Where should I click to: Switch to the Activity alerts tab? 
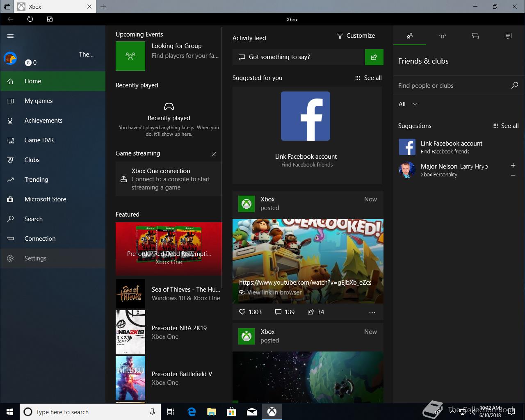pyautogui.click(x=508, y=36)
